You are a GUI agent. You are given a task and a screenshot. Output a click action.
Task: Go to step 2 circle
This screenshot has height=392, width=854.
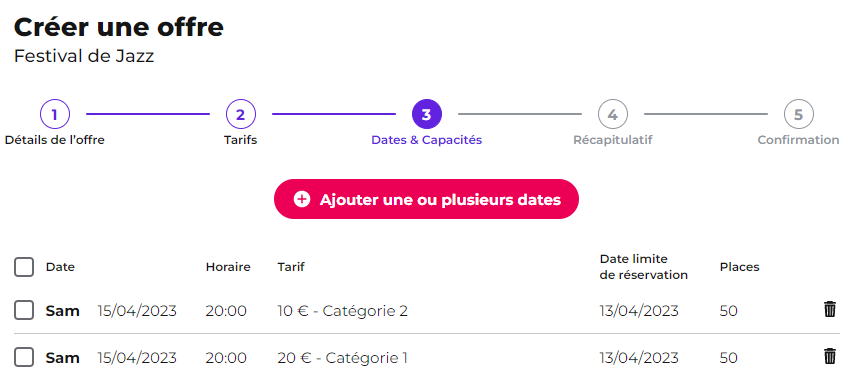[241, 114]
